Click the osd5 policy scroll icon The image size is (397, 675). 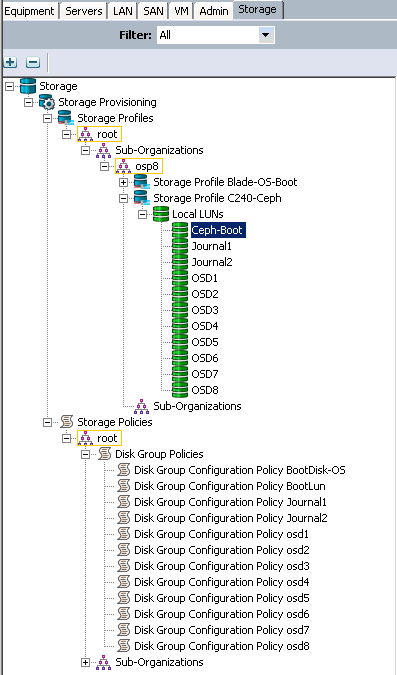point(124,598)
